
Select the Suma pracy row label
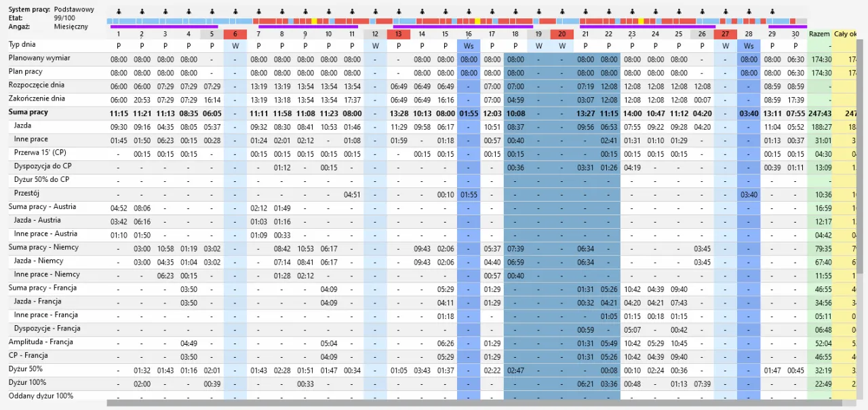28,112
